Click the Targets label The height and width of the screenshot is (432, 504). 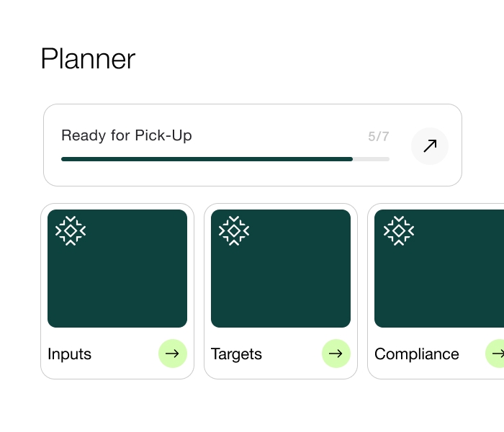[236, 354]
